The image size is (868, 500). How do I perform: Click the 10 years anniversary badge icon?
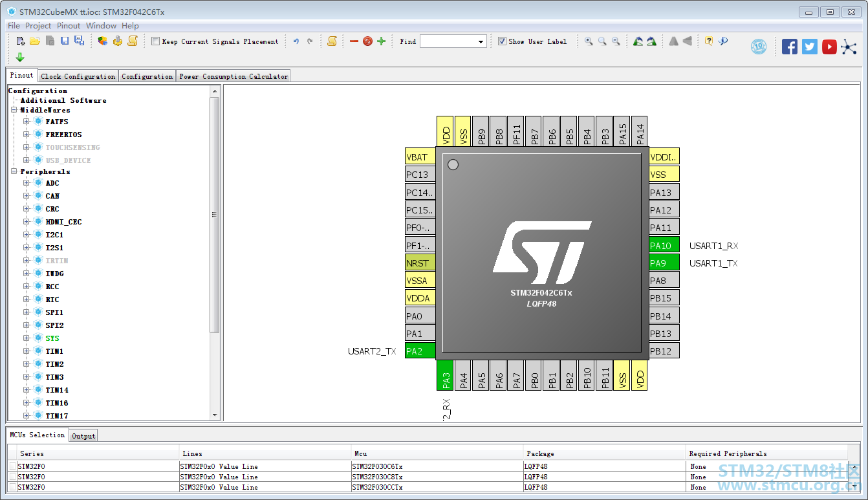[x=759, y=47]
